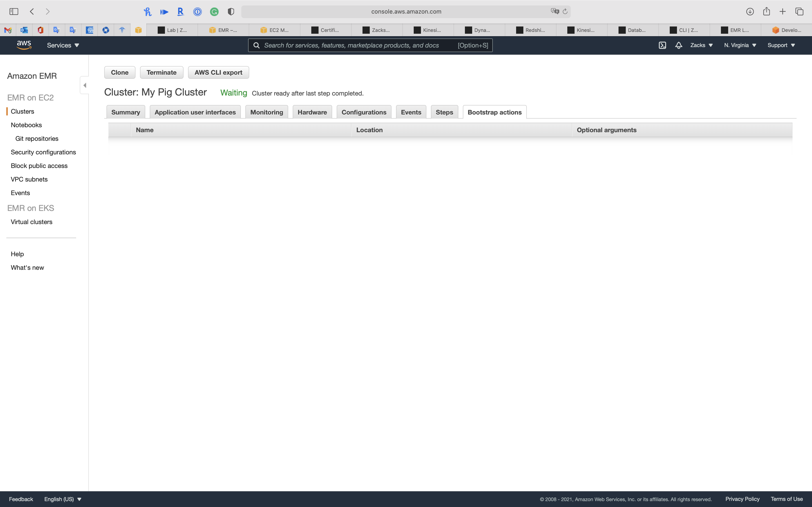Collapse the EMR sidebar with arrow
Screen dimensions: 812x507
click(x=85, y=85)
